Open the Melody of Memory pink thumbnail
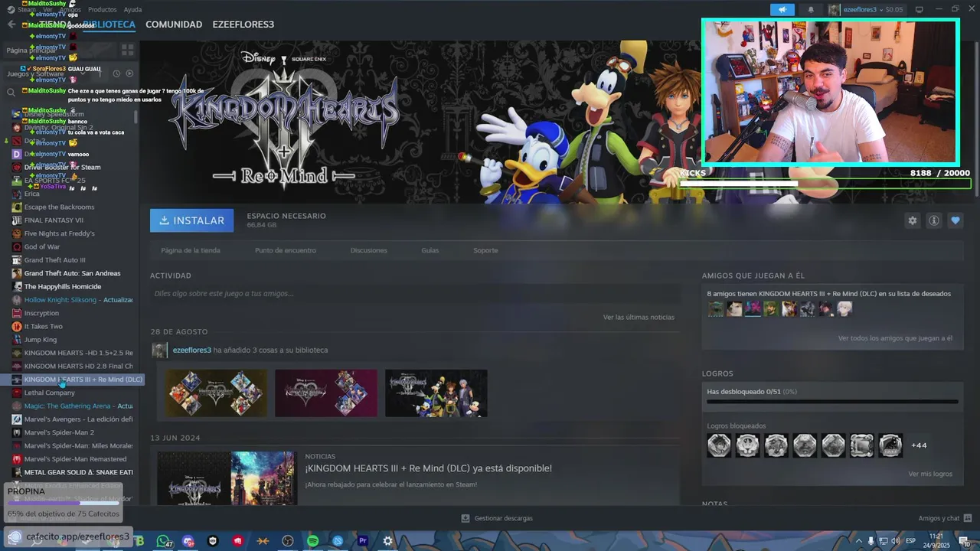Image resolution: width=980 pixels, height=551 pixels. (x=326, y=393)
